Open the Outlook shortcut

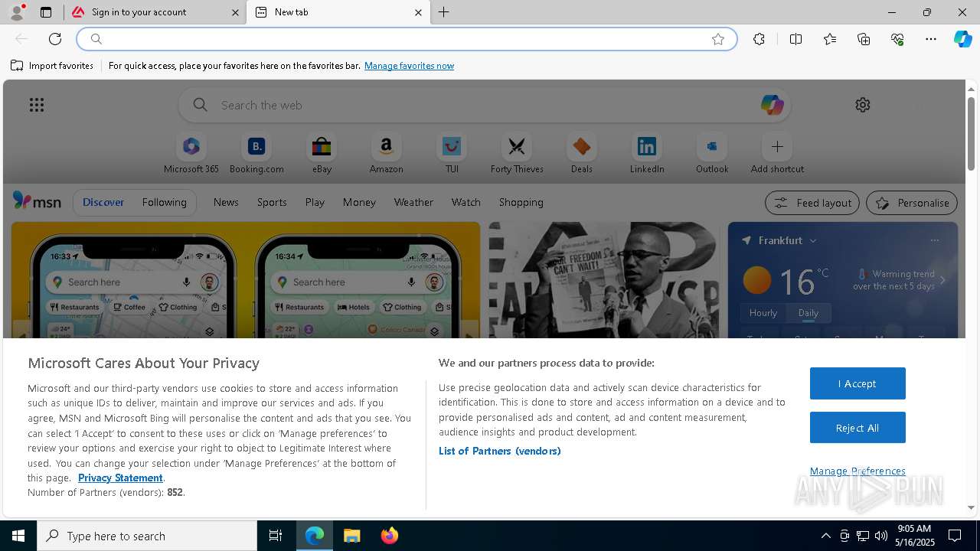712,153
